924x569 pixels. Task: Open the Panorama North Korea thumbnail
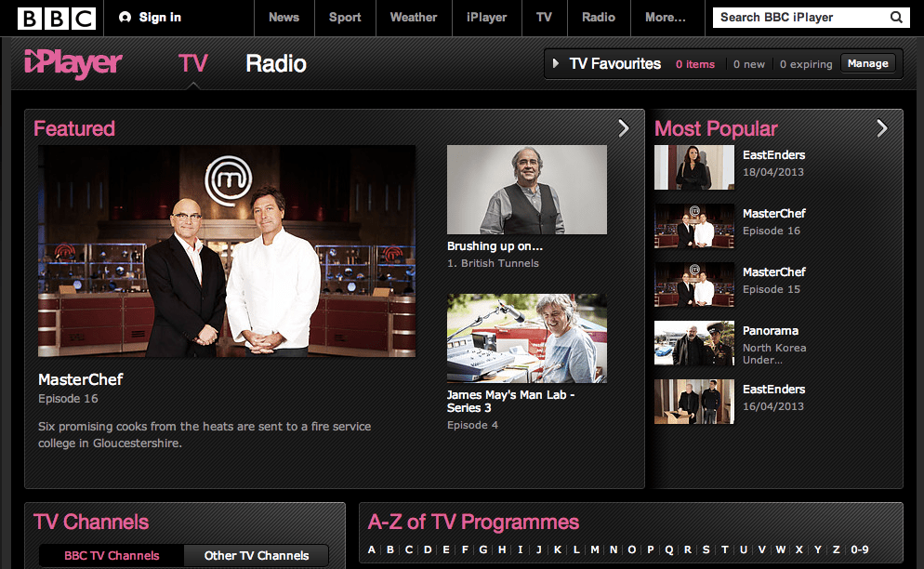[694, 347]
